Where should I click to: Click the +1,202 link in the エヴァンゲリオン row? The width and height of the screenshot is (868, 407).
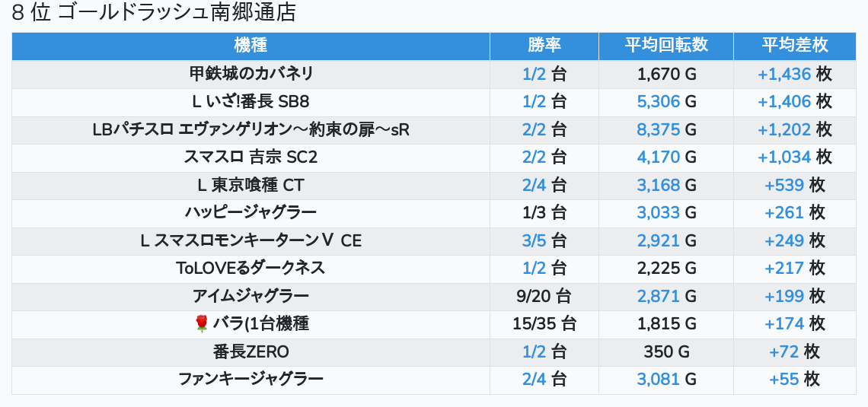point(783,129)
